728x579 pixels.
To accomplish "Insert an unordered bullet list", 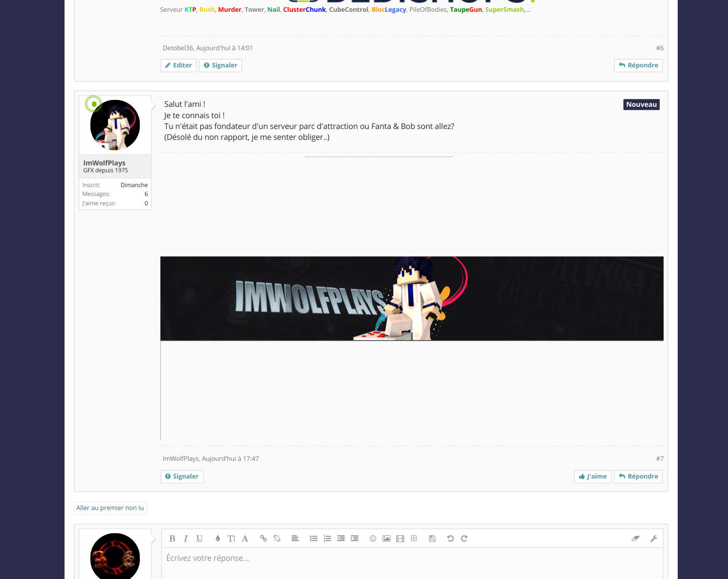I will [x=314, y=539].
